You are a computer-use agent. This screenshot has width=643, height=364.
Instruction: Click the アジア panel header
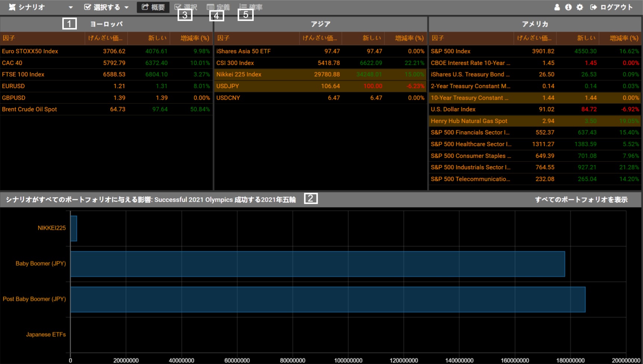[321, 24]
